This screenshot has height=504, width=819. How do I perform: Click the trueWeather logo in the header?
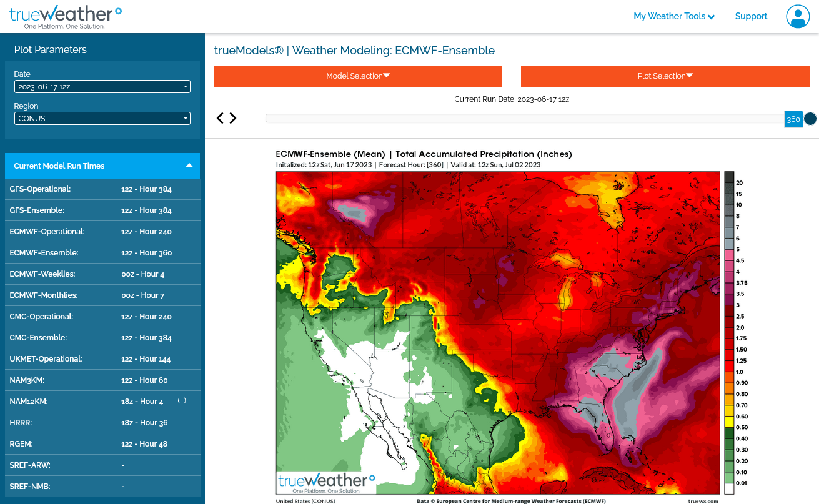pos(66,17)
